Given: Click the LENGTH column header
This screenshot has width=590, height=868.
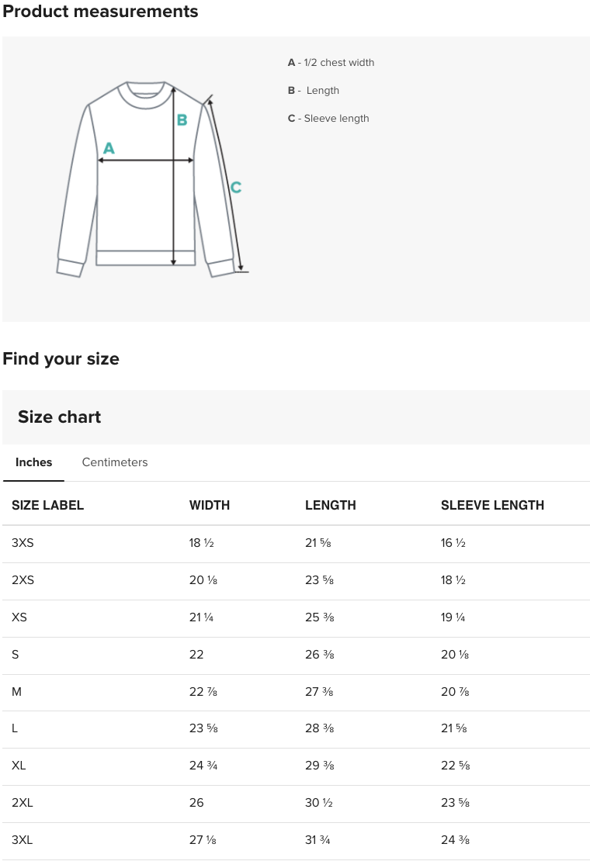Looking at the screenshot, I should (x=330, y=505).
